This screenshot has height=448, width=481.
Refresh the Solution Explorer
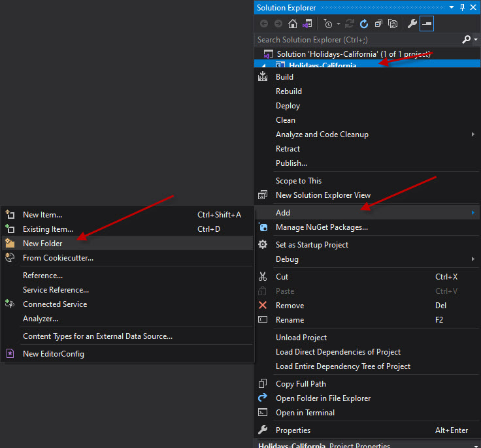364,24
